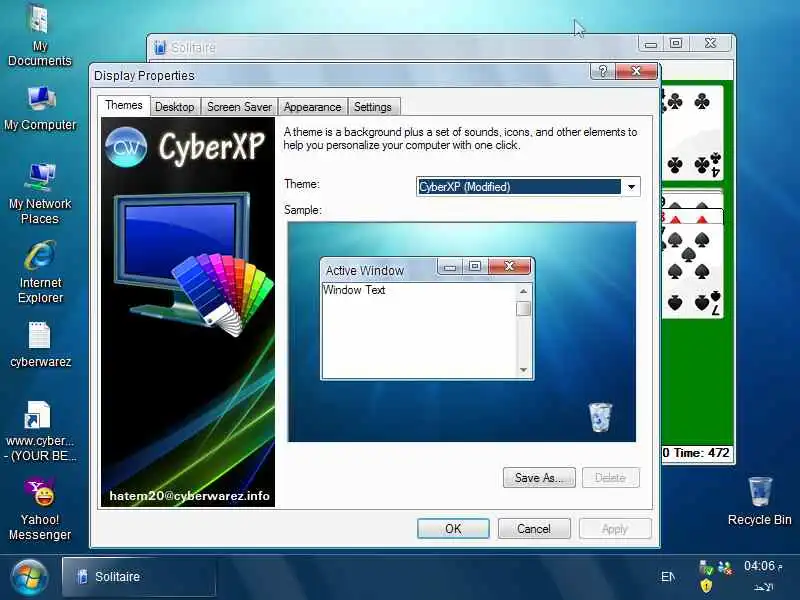Launch Yahoo! Messenger from the desktop
The width and height of the screenshot is (800, 600).
click(40, 509)
